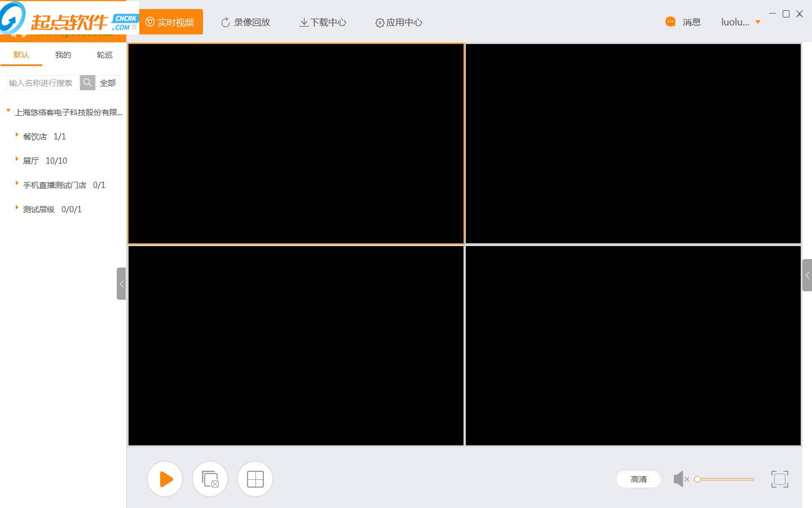
Task: Select the bottom-left video pane
Action: (x=296, y=345)
